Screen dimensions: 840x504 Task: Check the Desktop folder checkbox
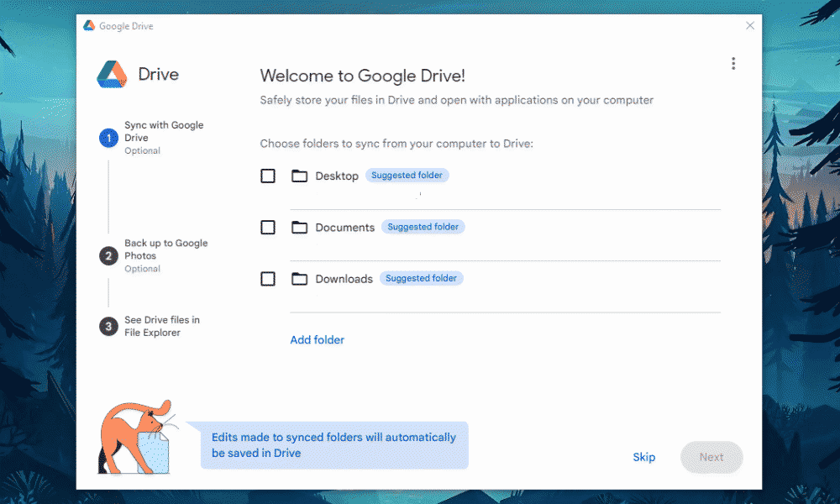coord(268,176)
